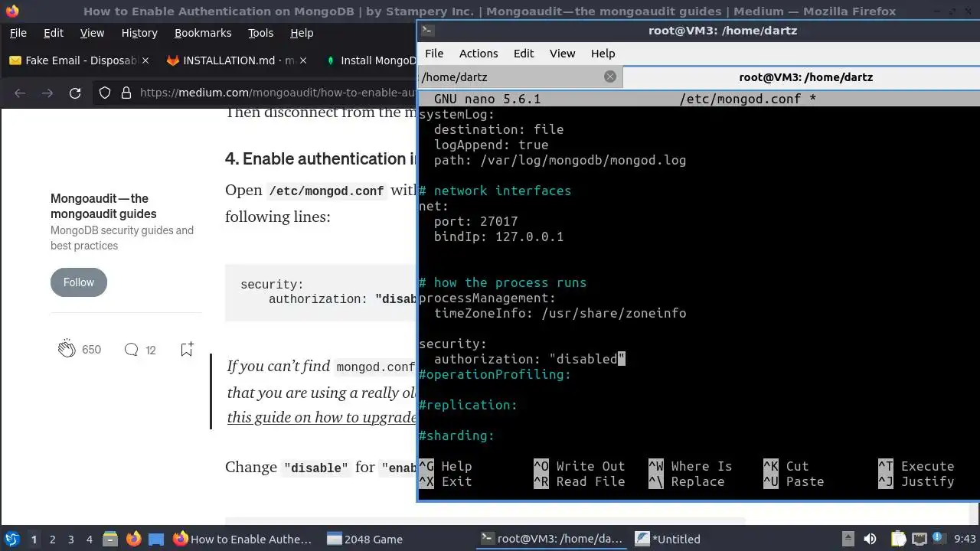Click the network monitor tray icon
Image resolution: width=980 pixels, height=551 pixels.
[919, 539]
